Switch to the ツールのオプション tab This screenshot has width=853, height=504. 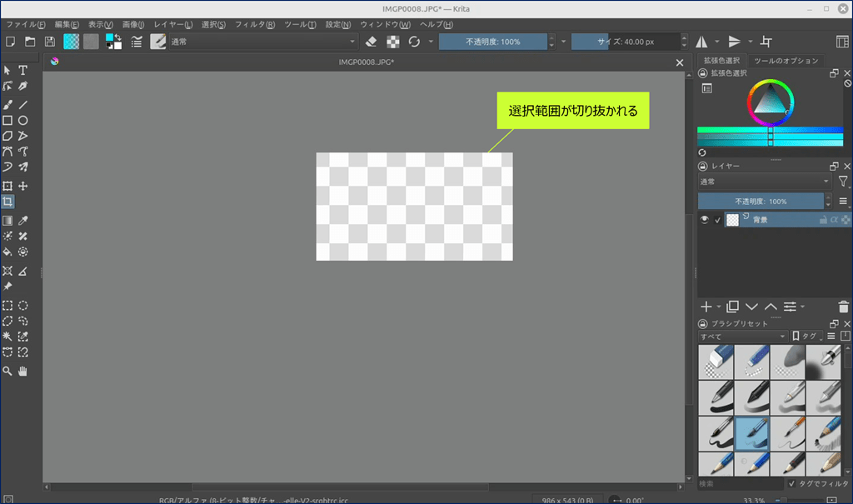point(786,61)
